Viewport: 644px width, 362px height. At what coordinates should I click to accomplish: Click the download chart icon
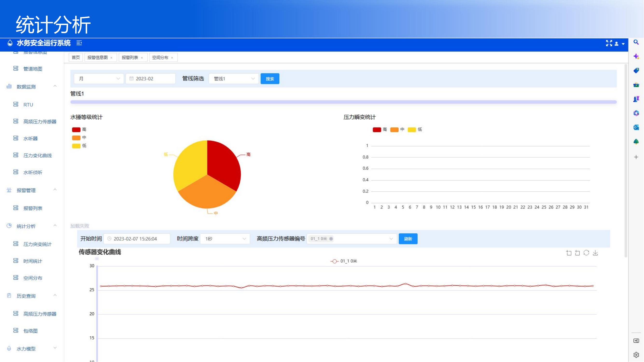pyautogui.click(x=595, y=253)
